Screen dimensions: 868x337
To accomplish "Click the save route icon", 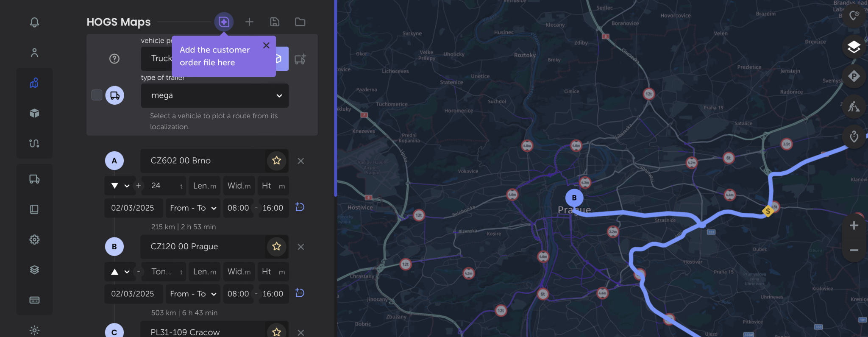I will (275, 22).
